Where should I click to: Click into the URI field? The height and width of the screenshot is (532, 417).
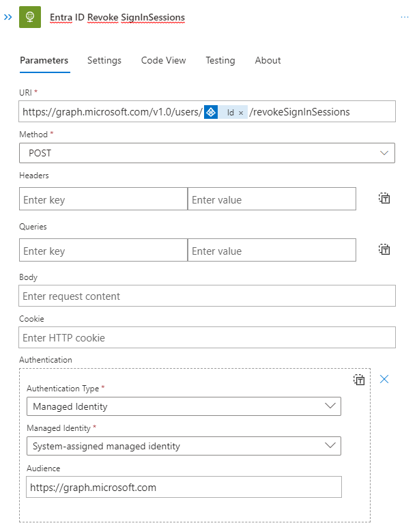[x=207, y=111]
